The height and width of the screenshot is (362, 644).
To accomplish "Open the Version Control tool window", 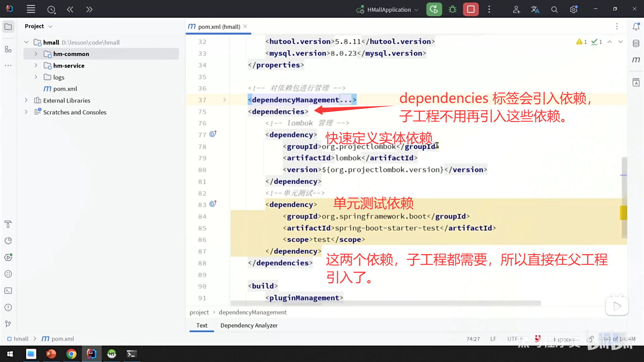I will [8, 323].
